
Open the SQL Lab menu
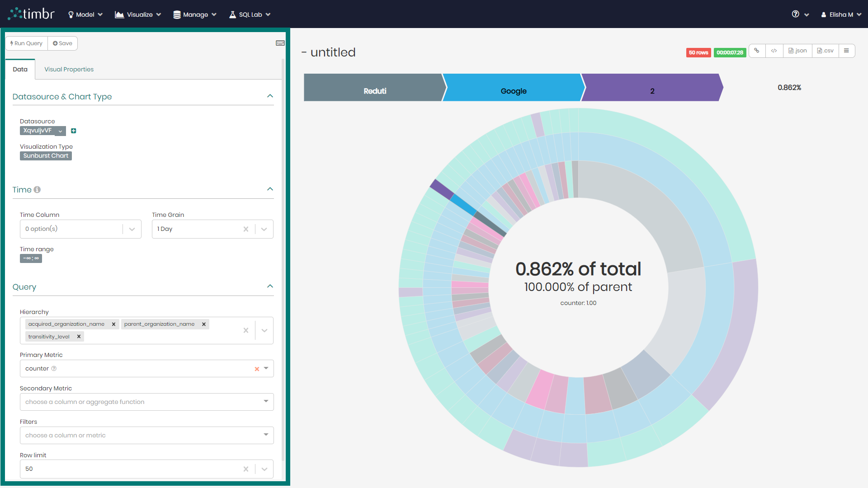[x=249, y=14]
